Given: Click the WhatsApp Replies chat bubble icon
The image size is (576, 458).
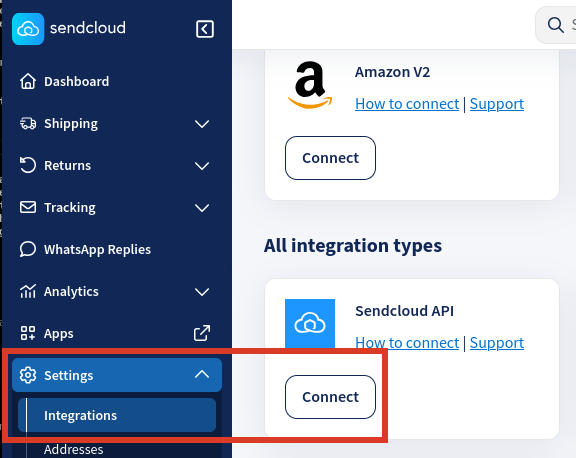Looking at the screenshot, I should coord(28,249).
